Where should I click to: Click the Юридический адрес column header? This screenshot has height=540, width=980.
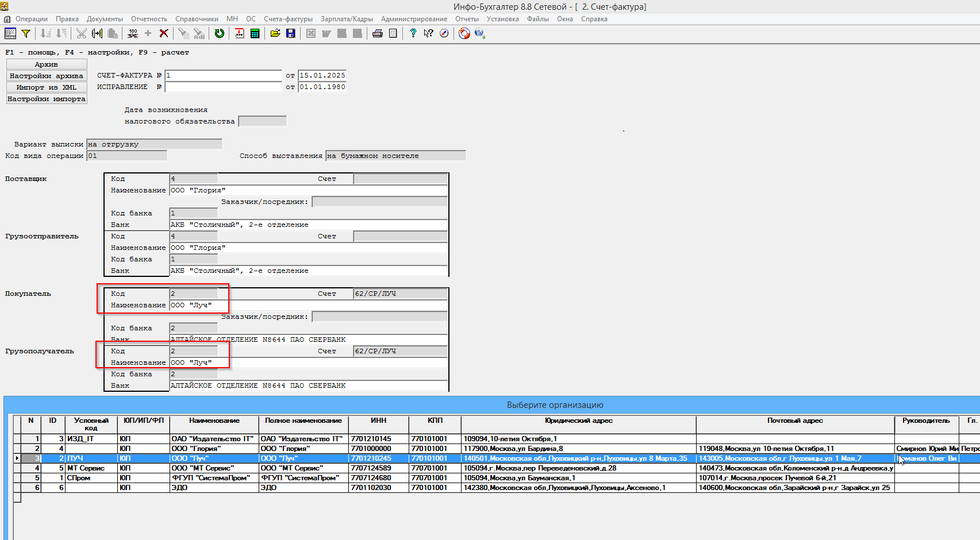[x=578, y=425]
